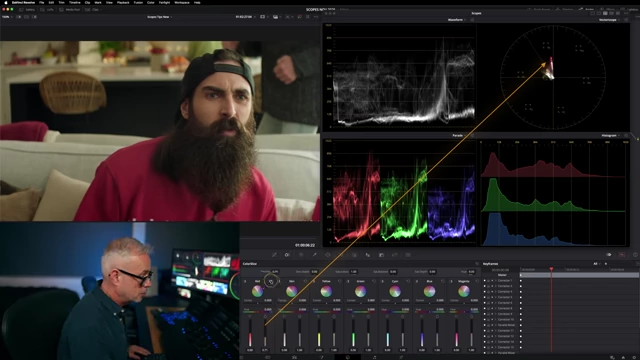640x360 pixels.
Task: Select the eyedropper qualifier tool icon
Action: (x=314, y=255)
